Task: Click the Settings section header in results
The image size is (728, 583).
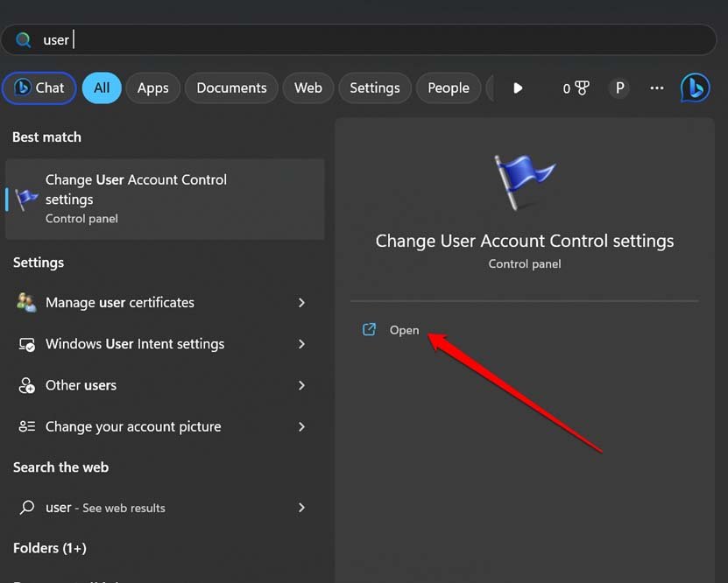Action: 39,263
